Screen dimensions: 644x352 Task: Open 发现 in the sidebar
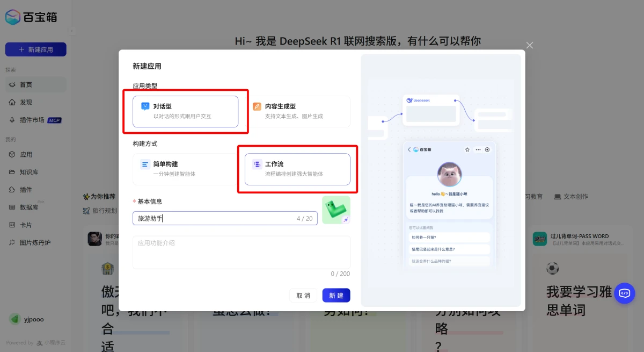(x=36, y=102)
